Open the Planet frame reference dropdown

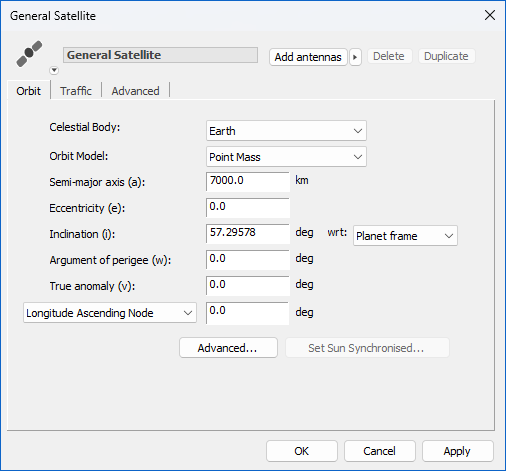[405, 236]
